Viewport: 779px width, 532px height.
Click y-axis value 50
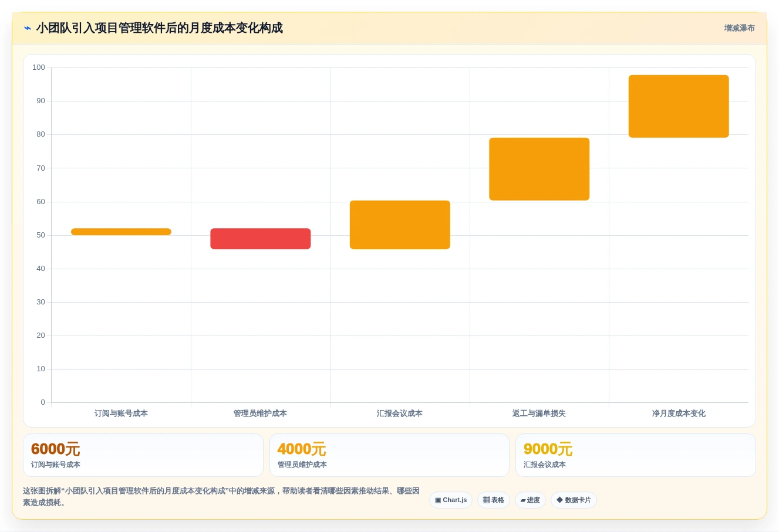tap(41, 235)
